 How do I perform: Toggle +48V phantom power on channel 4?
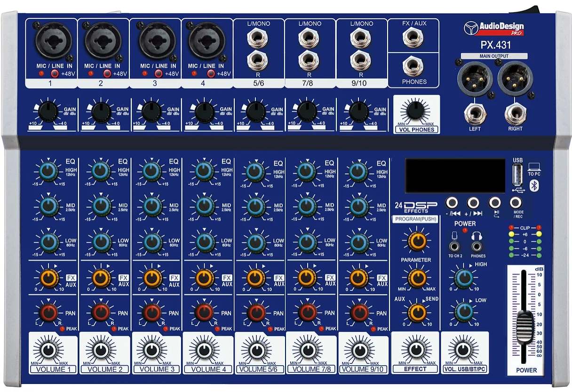[210, 73]
